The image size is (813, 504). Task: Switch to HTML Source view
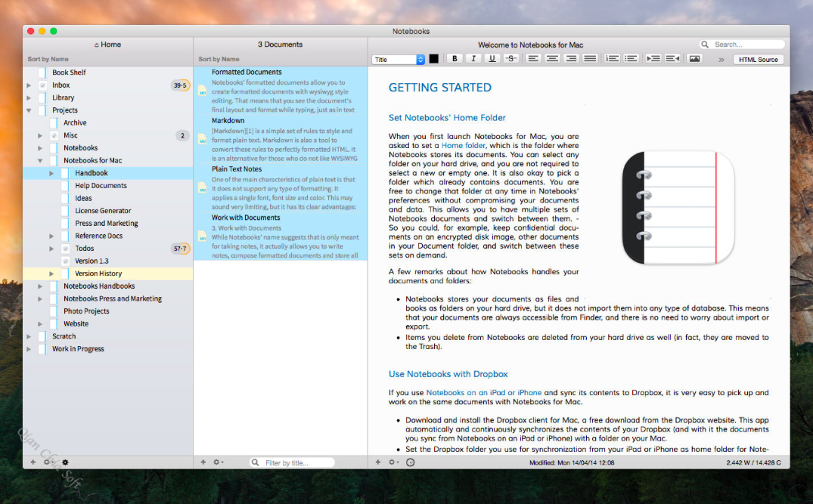tap(758, 60)
